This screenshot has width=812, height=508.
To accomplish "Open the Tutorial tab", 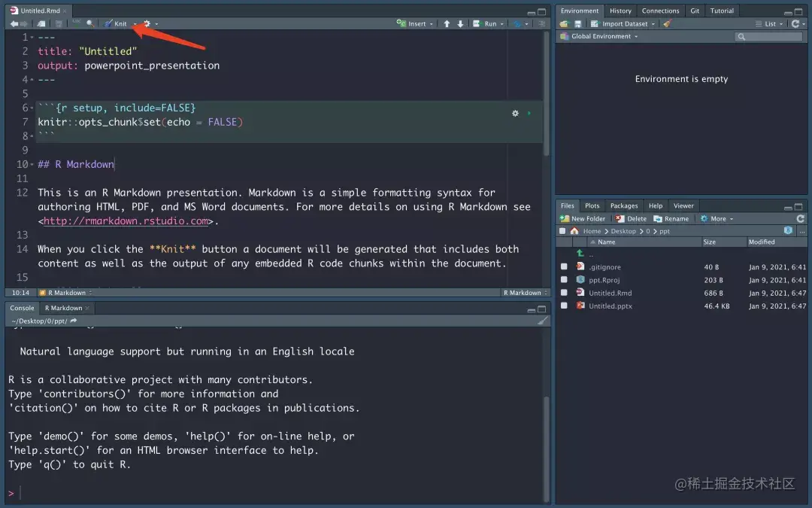I will (722, 11).
